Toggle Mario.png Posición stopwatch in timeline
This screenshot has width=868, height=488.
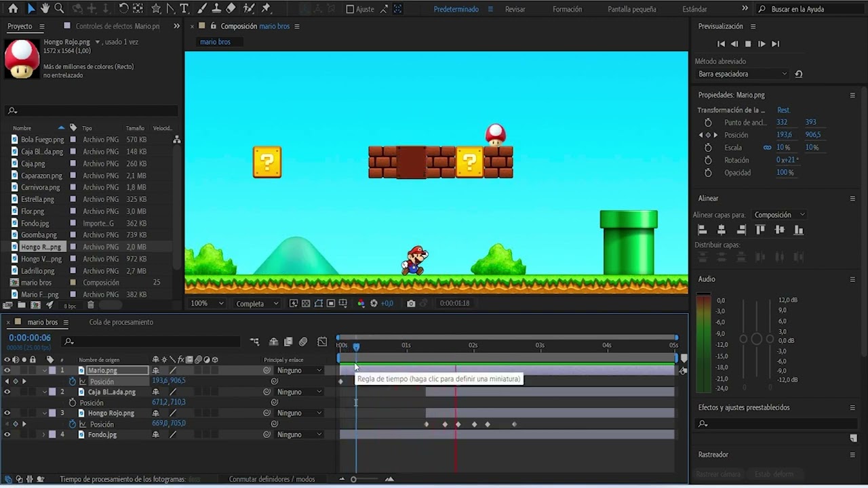(x=73, y=381)
